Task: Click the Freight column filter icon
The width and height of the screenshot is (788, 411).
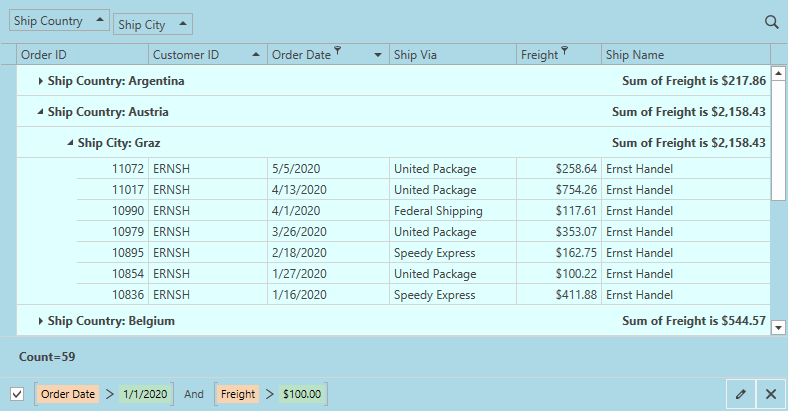Action: (565, 50)
